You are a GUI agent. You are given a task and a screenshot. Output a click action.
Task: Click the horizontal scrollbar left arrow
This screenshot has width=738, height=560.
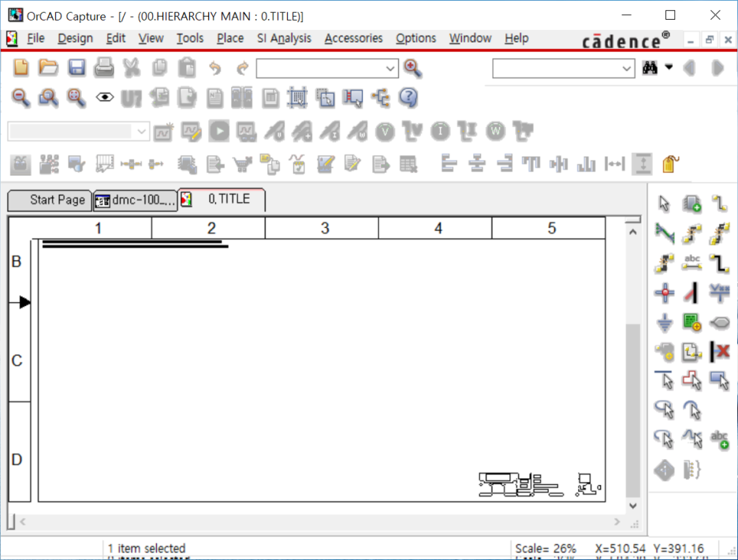pos(23,522)
